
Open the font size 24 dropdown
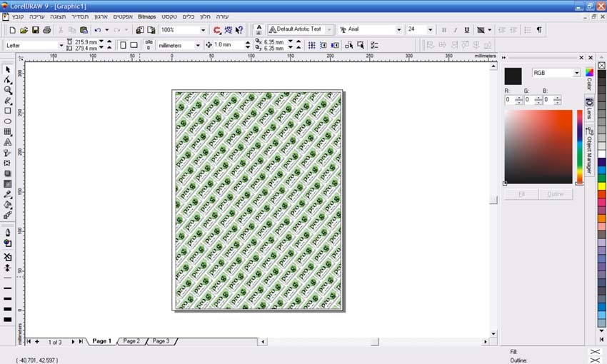coord(430,29)
